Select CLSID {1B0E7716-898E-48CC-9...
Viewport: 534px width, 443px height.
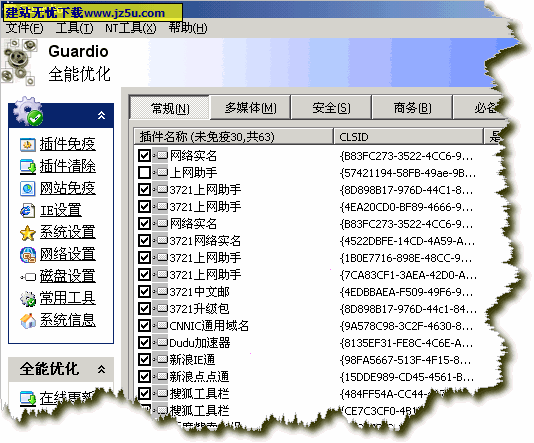[x=406, y=258]
